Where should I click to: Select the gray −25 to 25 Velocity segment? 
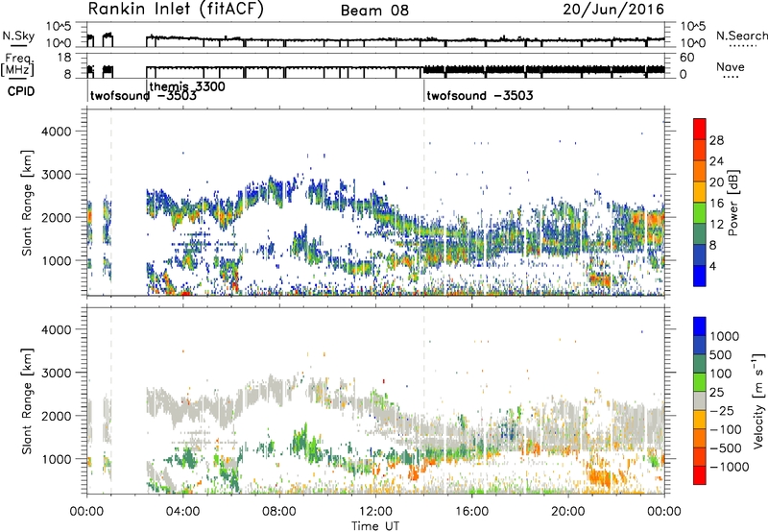tap(700, 400)
